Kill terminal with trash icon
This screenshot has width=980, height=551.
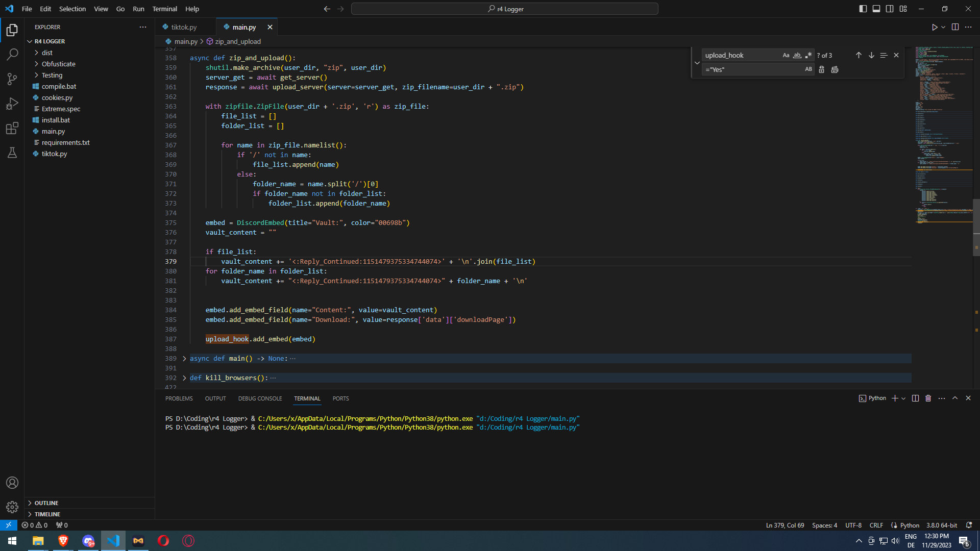click(x=928, y=398)
